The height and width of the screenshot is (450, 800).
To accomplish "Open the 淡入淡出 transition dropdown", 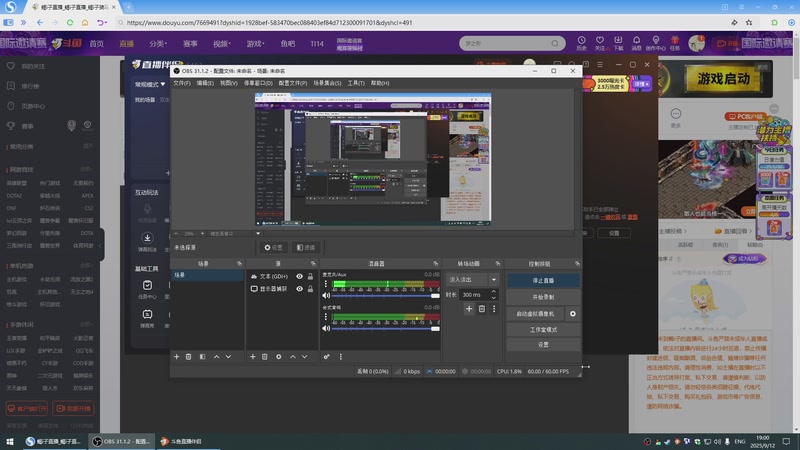I will click(x=472, y=280).
